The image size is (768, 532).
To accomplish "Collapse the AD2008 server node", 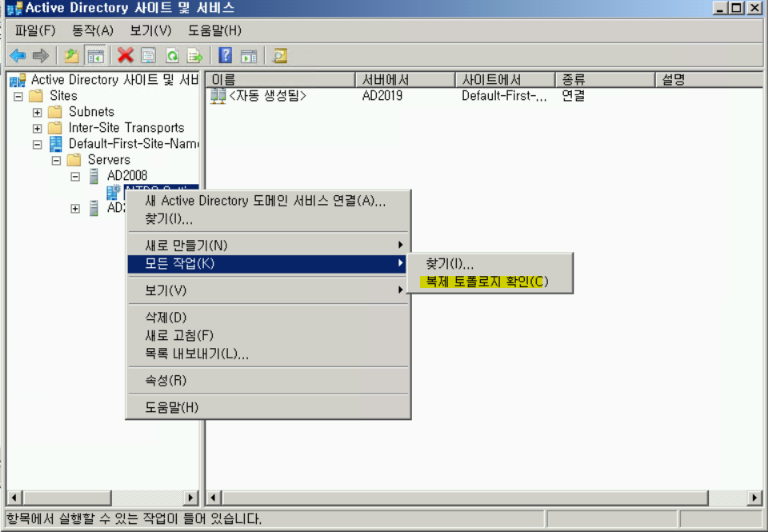I will pos(75,176).
